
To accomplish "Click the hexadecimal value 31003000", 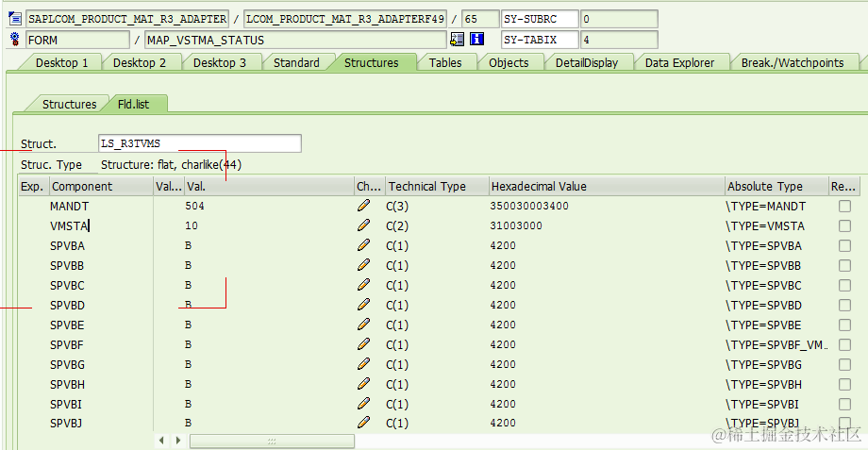I will pos(516,225).
